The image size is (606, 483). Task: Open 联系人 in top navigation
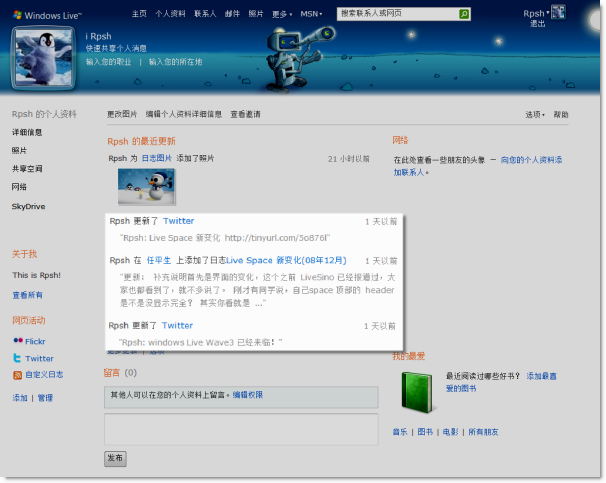(x=205, y=14)
